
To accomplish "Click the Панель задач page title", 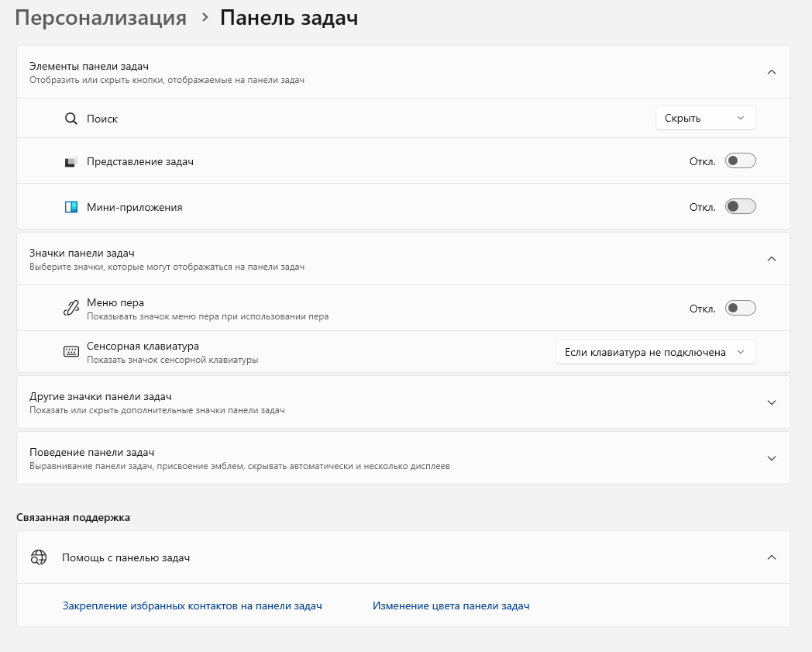I will (x=289, y=18).
